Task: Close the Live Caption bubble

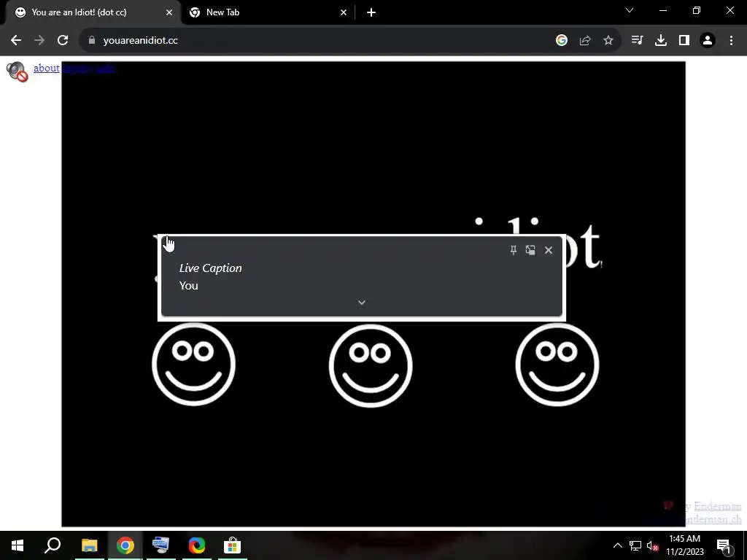Action: coord(549,250)
